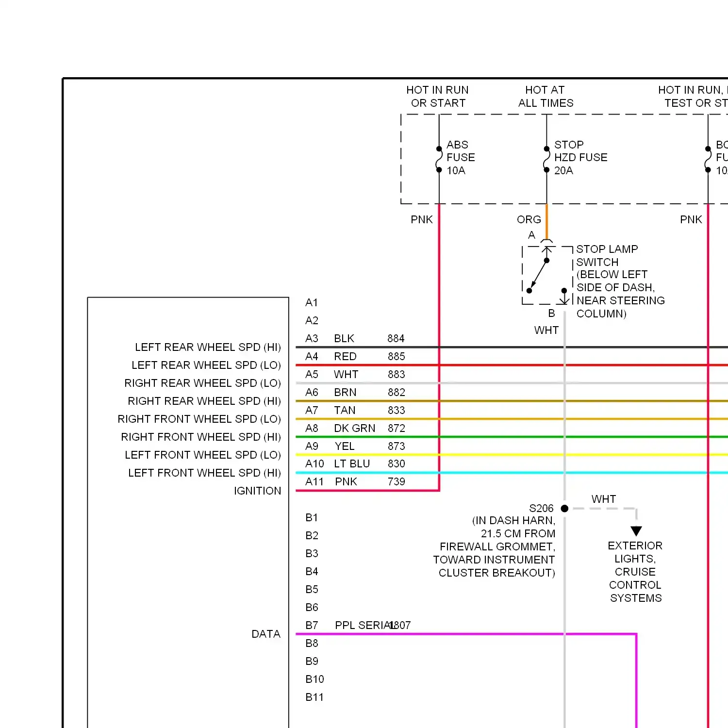Click the 'STOP LAMP SWITCH' description text
The width and height of the screenshot is (728, 728).
620,281
